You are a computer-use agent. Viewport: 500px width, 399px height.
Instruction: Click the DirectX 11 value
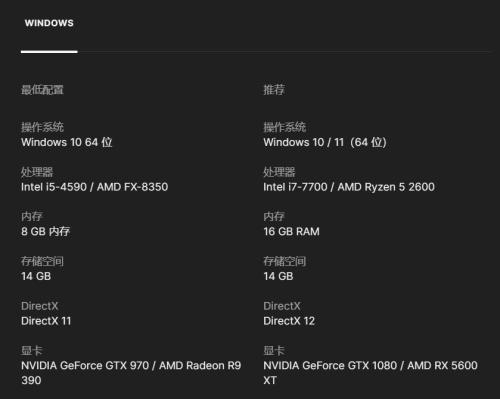click(46, 321)
